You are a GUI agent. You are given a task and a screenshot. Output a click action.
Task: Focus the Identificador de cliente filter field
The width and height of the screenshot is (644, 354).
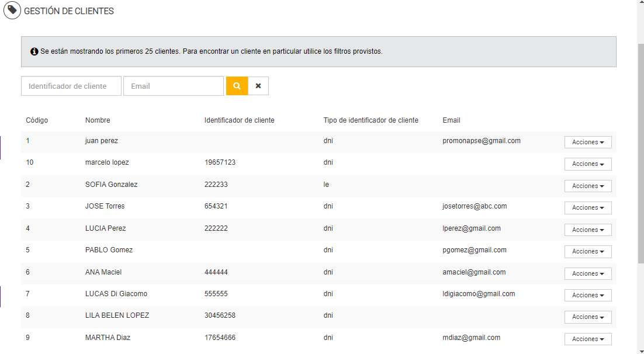click(x=71, y=86)
